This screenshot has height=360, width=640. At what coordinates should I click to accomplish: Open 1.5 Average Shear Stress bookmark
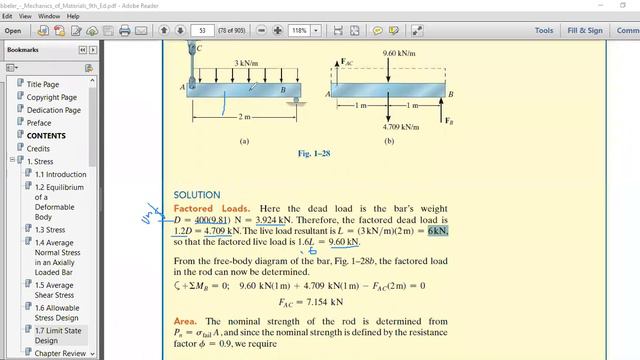point(54,290)
